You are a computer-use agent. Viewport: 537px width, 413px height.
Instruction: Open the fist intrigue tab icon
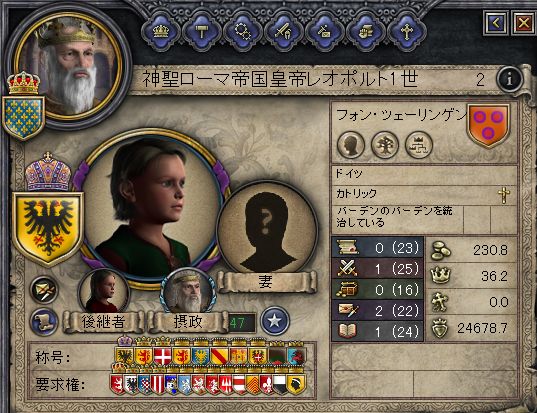point(365,32)
